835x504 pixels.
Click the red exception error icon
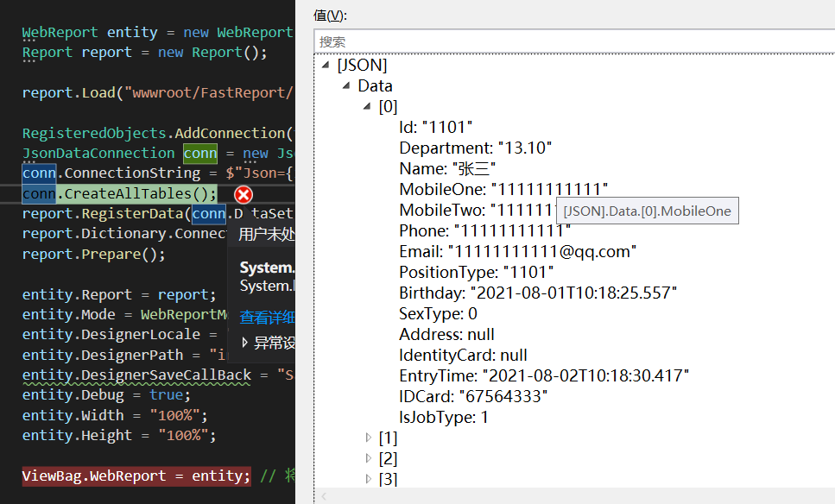click(243, 195)
